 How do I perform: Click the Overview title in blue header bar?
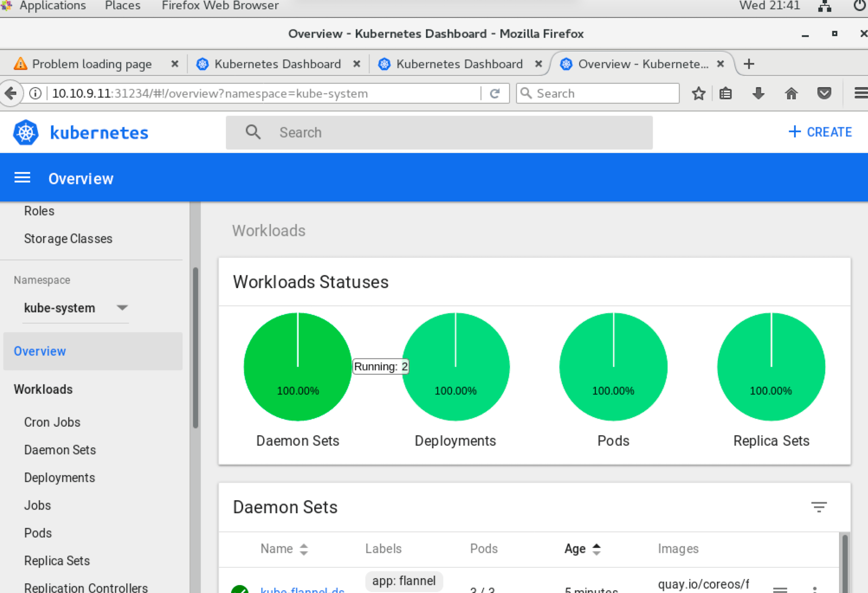[81, 178]
